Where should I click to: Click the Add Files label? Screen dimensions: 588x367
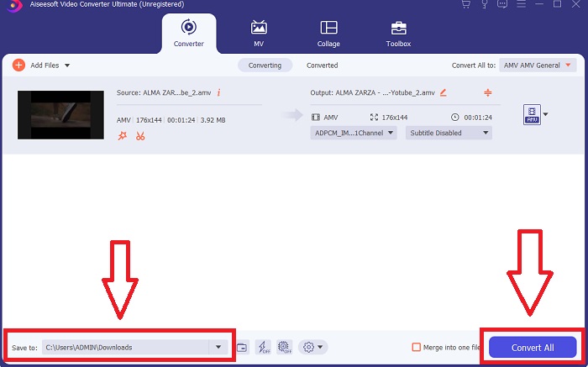click(x=45, y=66)
